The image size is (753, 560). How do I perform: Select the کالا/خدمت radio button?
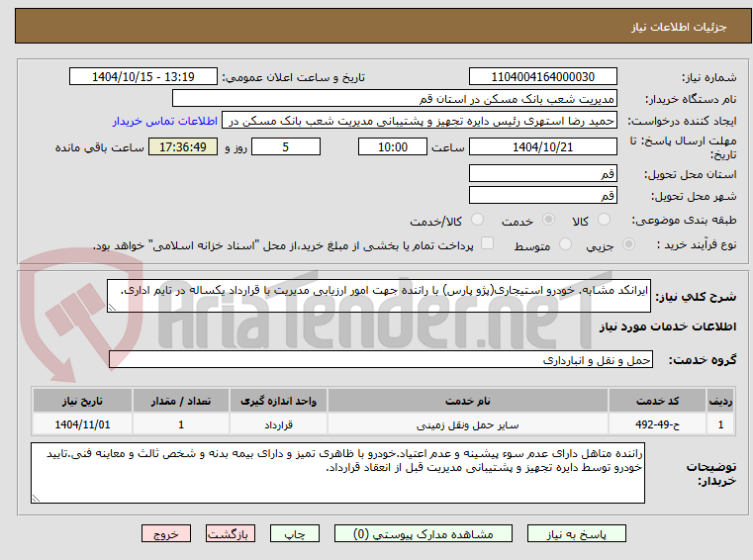point(477,220)
